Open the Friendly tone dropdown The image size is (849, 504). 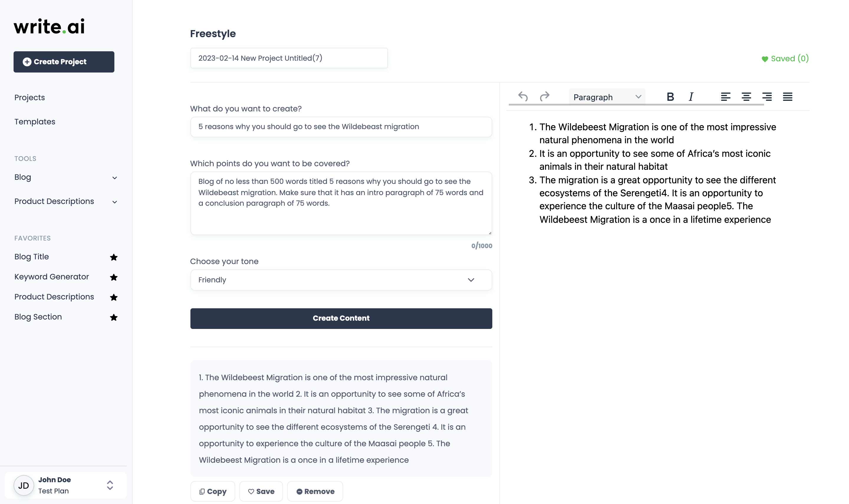point(341,280)
